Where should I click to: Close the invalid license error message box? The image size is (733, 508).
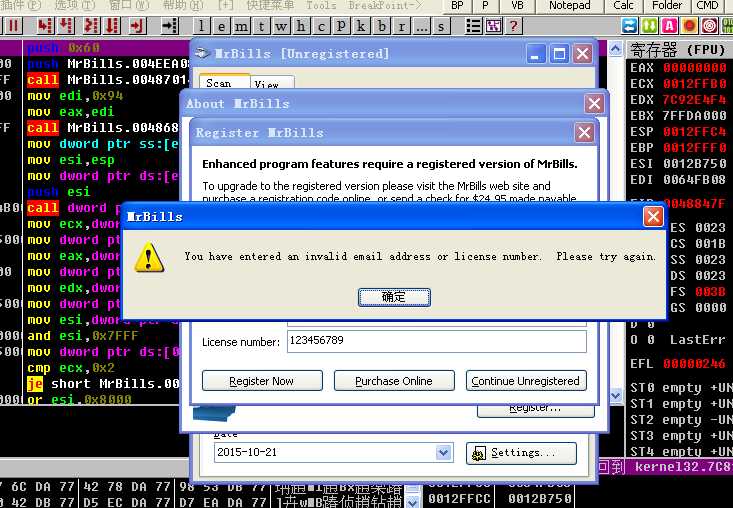coord(653,216)
